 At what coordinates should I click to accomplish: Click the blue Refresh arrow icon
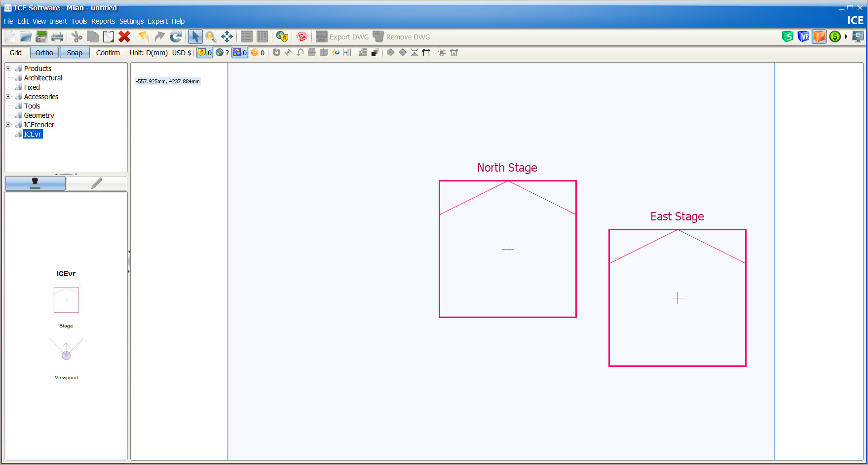tap(176, 36)
